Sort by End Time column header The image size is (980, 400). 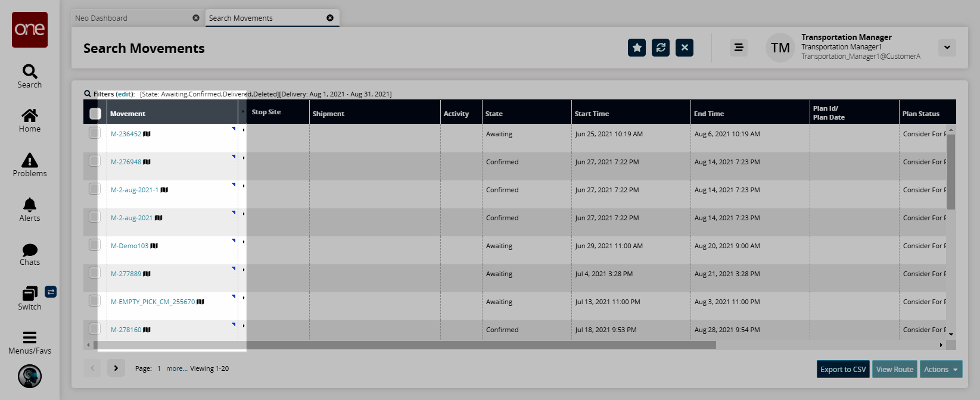click(x=750, y=113)
